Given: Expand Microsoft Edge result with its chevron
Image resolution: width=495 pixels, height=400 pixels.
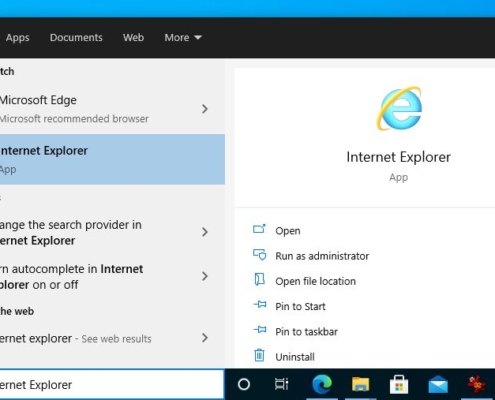Looking at the screenshot, I should coord(205,109).
